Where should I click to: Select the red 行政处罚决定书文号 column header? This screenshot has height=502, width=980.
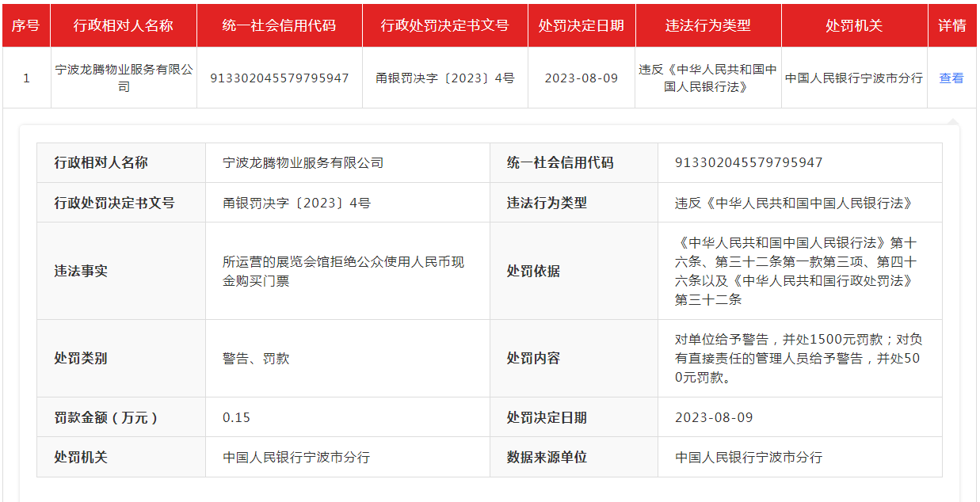[444, 25]
